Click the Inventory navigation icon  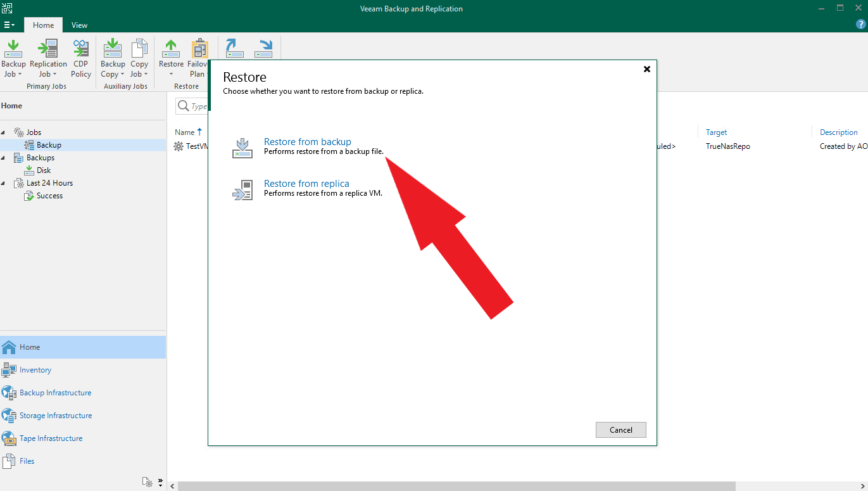click(9, 370)
